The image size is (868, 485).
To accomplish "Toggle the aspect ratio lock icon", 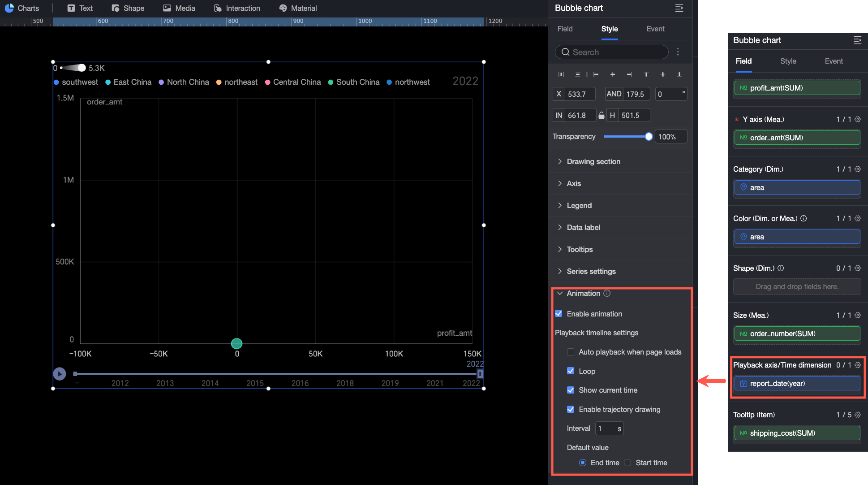I will coord(602,115).
